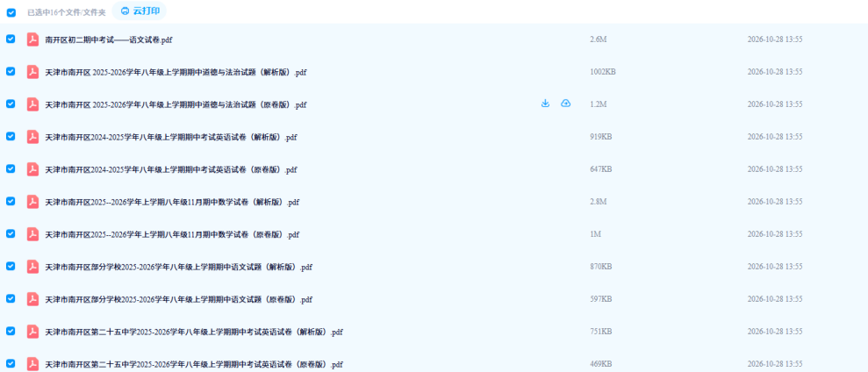Click the 已选中16个文件/文件夹 selection label
Image resolution: width=868 pixels, height=372 pixels.
click(x=67, y=13)
